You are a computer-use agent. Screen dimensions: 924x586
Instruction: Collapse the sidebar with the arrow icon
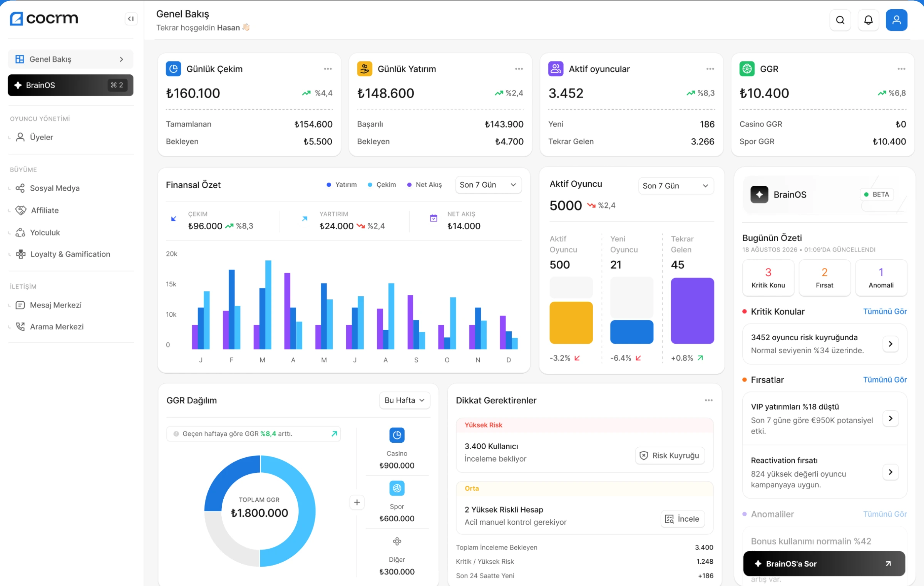(131, 19)
